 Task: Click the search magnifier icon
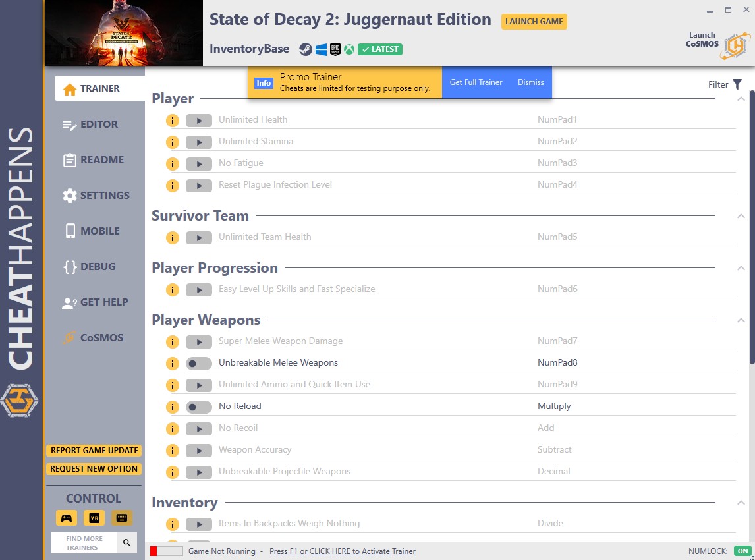[x=126, y=543]
